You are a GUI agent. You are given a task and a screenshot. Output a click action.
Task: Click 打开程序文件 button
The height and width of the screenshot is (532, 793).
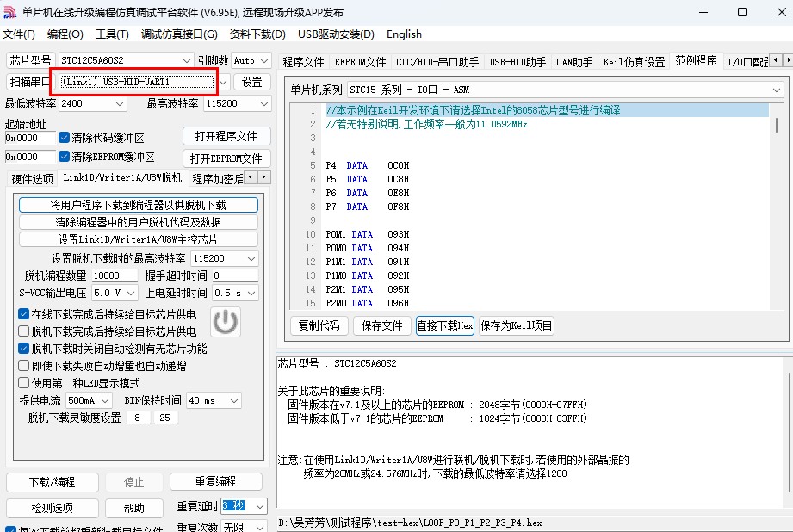(x=226, y=136)
